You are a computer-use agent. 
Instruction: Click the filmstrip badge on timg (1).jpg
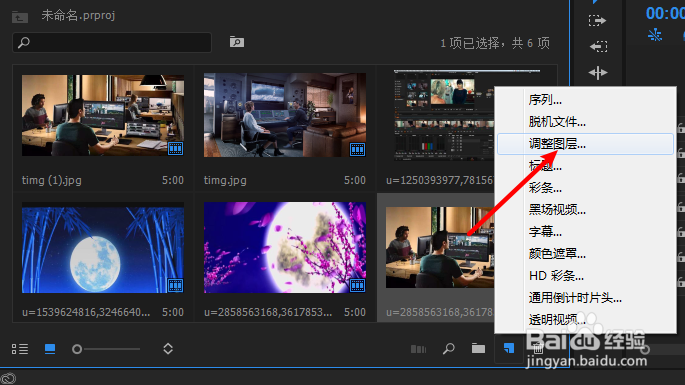176,149
